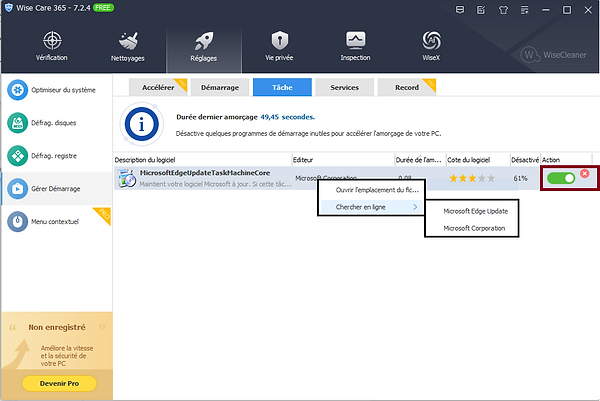This screenshot has width=600, height=401.
Task: Sort by Désactivé column header
Action: (525, 160)
